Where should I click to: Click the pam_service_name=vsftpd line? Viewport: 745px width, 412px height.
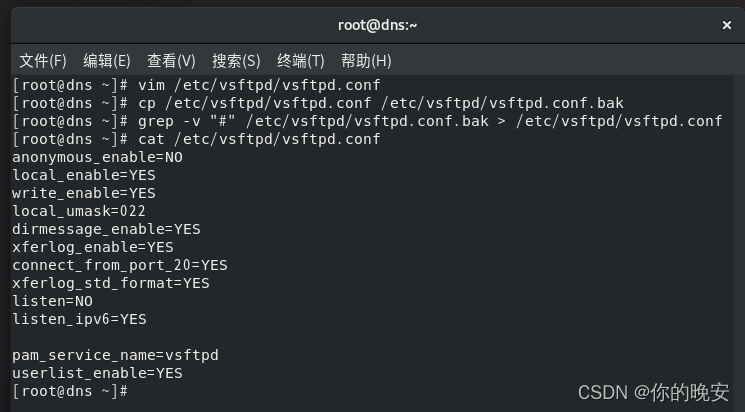tap(115, 355)
